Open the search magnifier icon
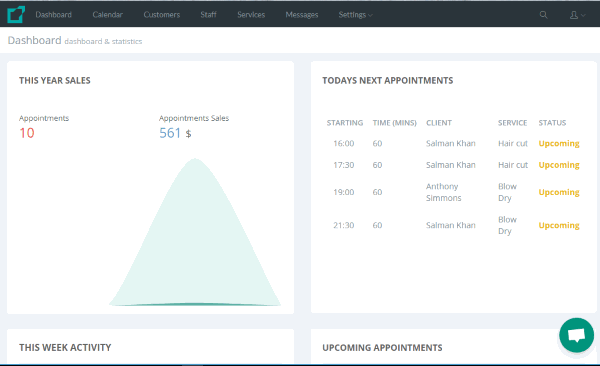This screenshot has height=366, width=600. tap(543, 15)
